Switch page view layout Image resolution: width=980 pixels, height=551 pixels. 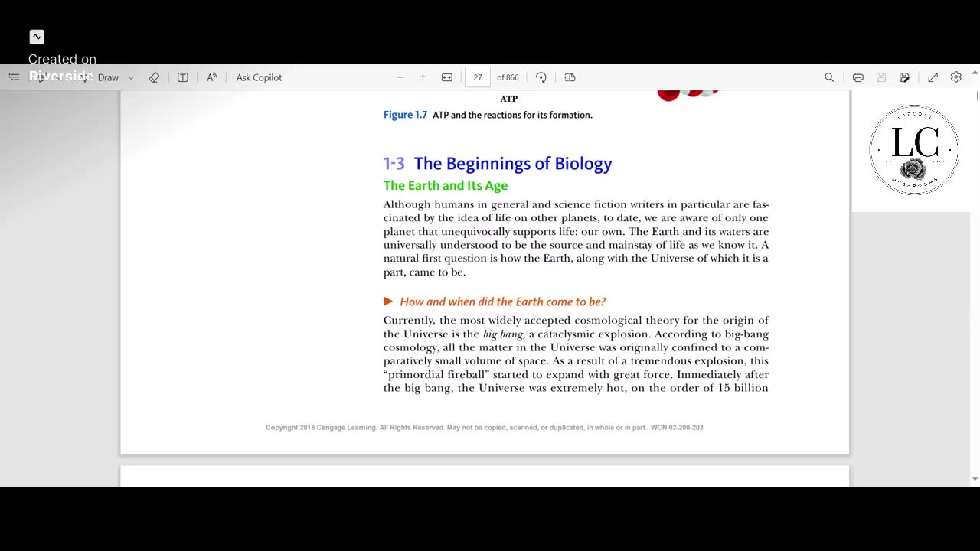tap(570, 77)
